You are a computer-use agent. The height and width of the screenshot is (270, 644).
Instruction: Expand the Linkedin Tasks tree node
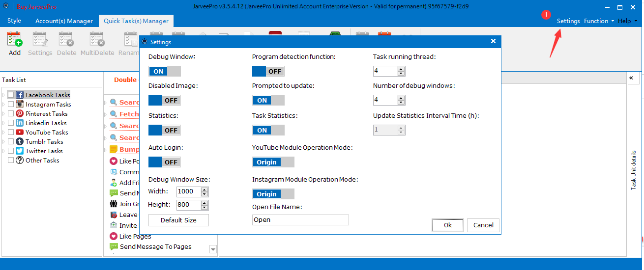tap(4, 123)
